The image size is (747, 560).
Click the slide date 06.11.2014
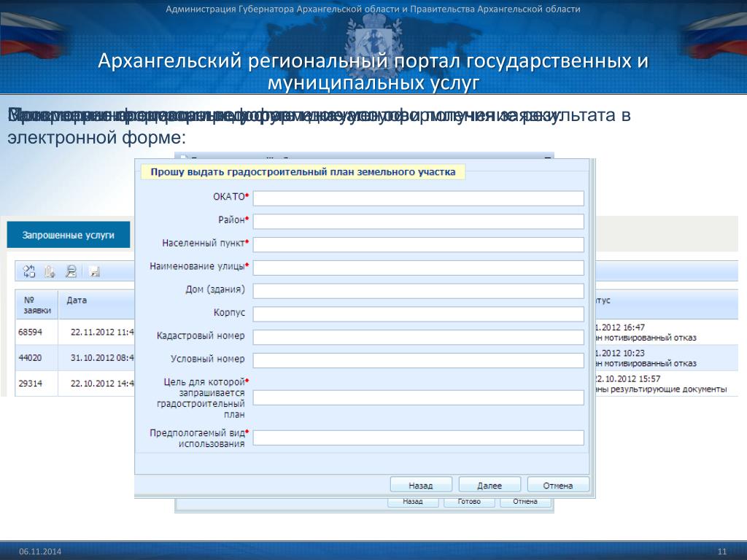coord(40,551)
